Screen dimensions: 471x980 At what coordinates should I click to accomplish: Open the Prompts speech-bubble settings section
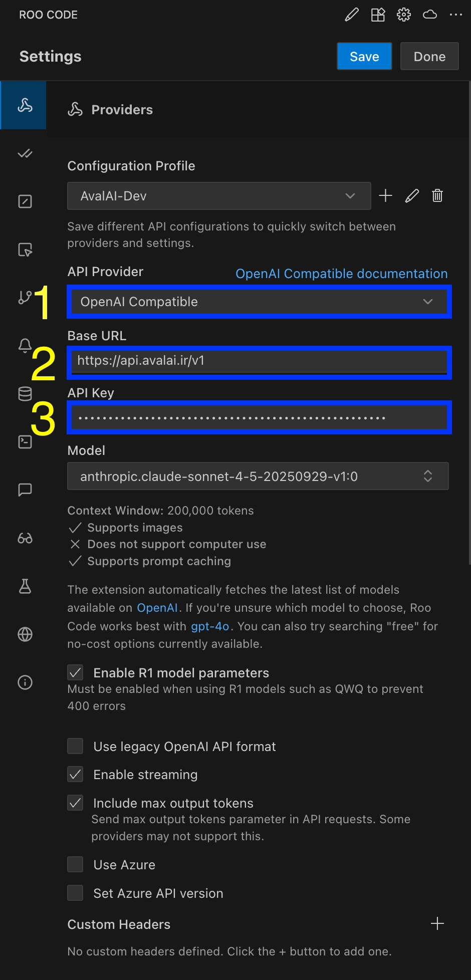(x=25, y=489)
